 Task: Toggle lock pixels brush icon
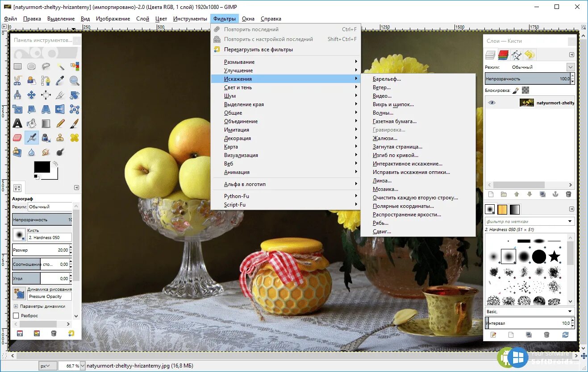point(516,90)
